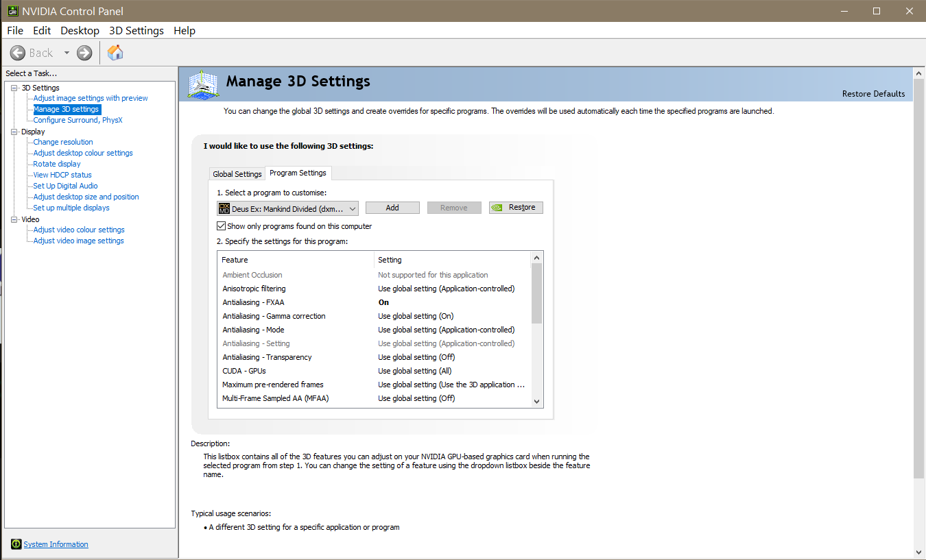Open Set Up Digital Audio task
The height and width of the screenshot is (560, 926).
(x=65, y=186)
